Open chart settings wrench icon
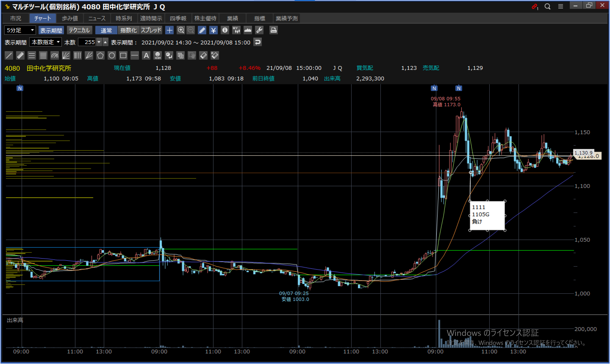Image resolution: width=610 pixels, height=364 pixels. coord(259,30)
